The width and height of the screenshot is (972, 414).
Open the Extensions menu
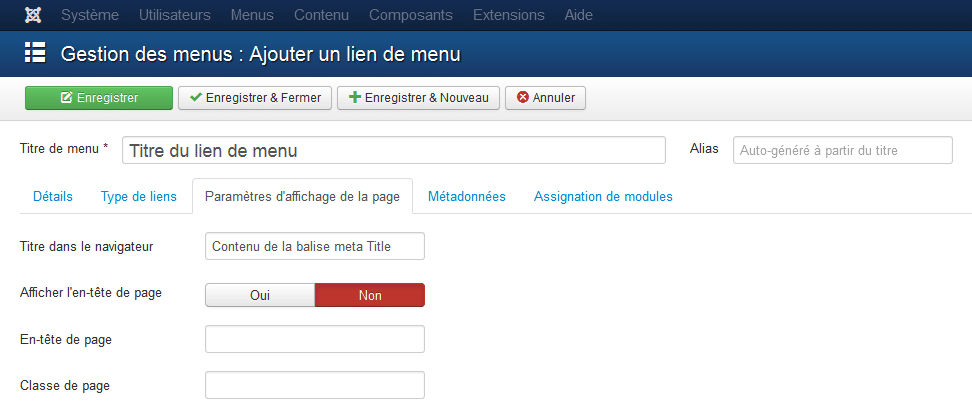coord(508,15)
